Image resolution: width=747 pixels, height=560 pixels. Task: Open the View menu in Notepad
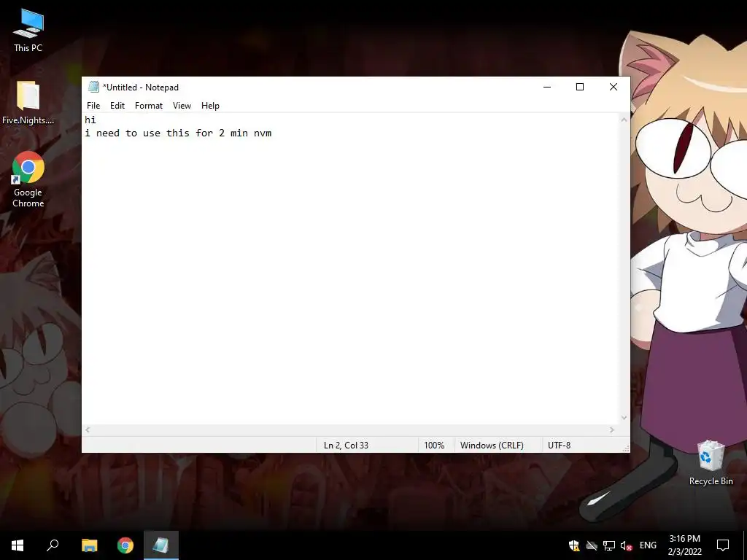[182, 106]
